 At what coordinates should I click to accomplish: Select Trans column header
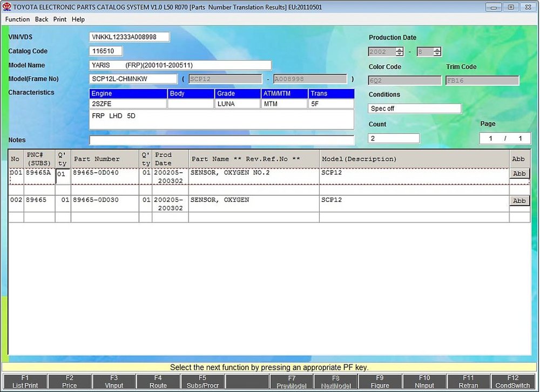coord(331,93)
